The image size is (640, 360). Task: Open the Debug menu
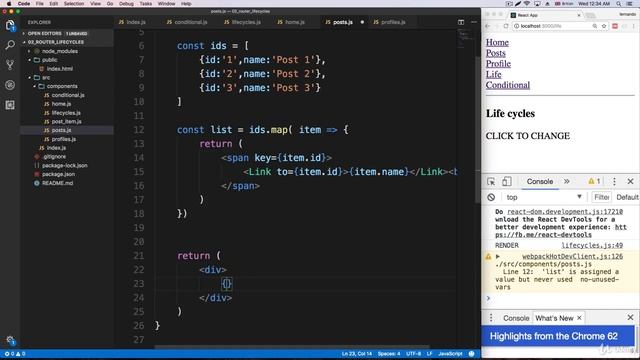tap(126, 4)
